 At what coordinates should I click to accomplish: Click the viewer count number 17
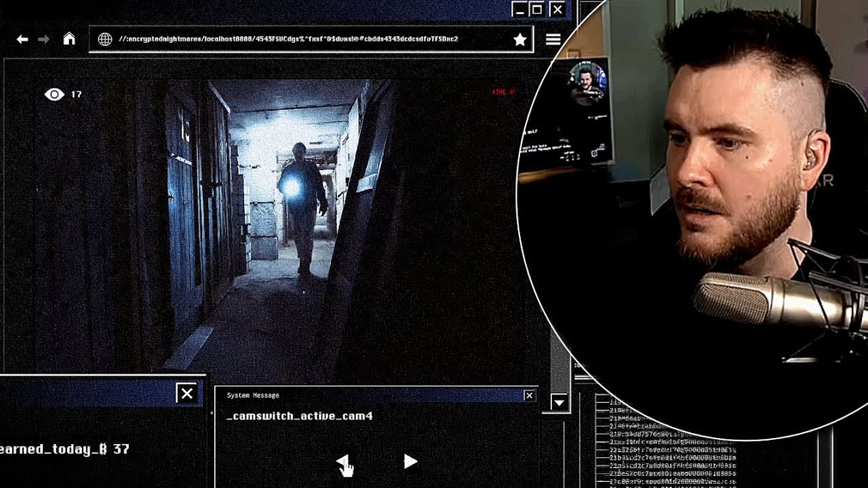76,94
